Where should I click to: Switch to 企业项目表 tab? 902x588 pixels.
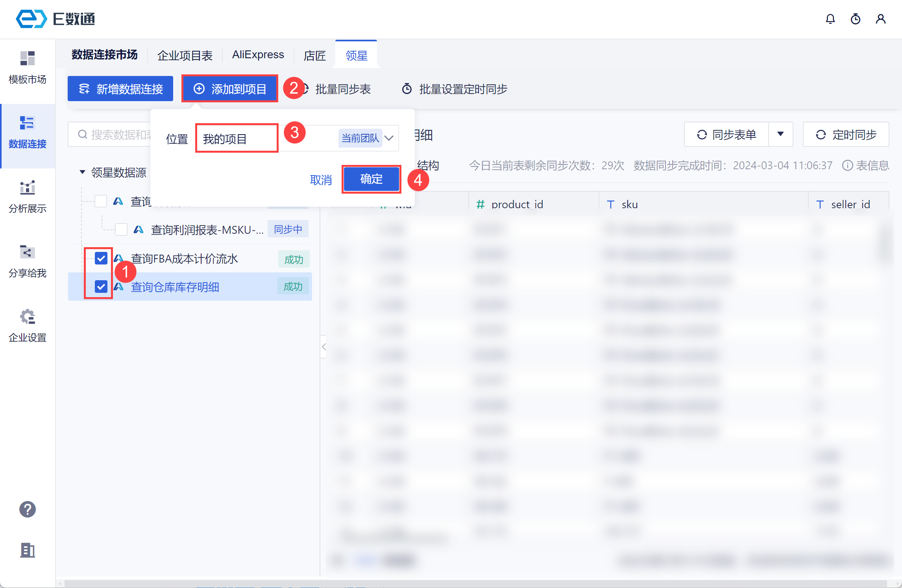pyautogui.click(x=185, y=55)
